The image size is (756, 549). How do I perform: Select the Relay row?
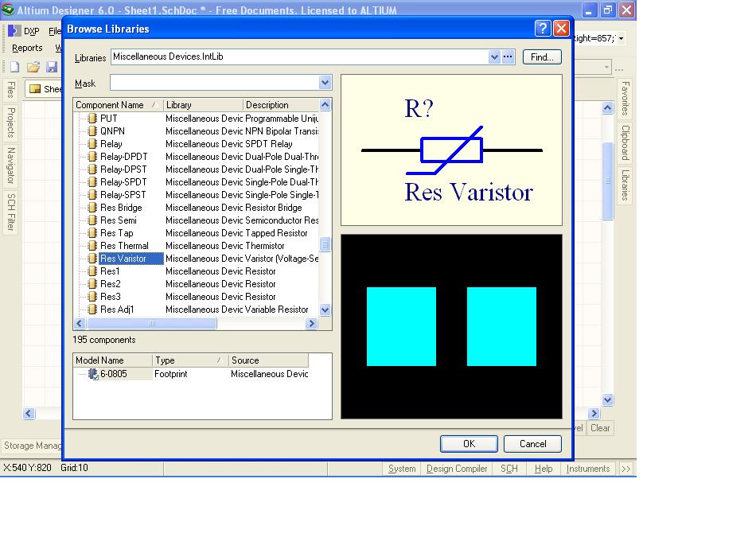pos(197,144)
